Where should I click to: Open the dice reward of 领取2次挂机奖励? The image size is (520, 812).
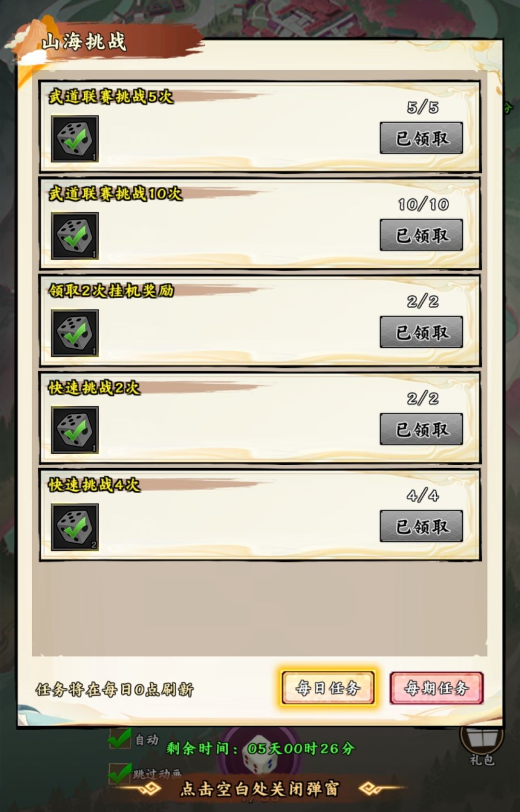[75, 333]
